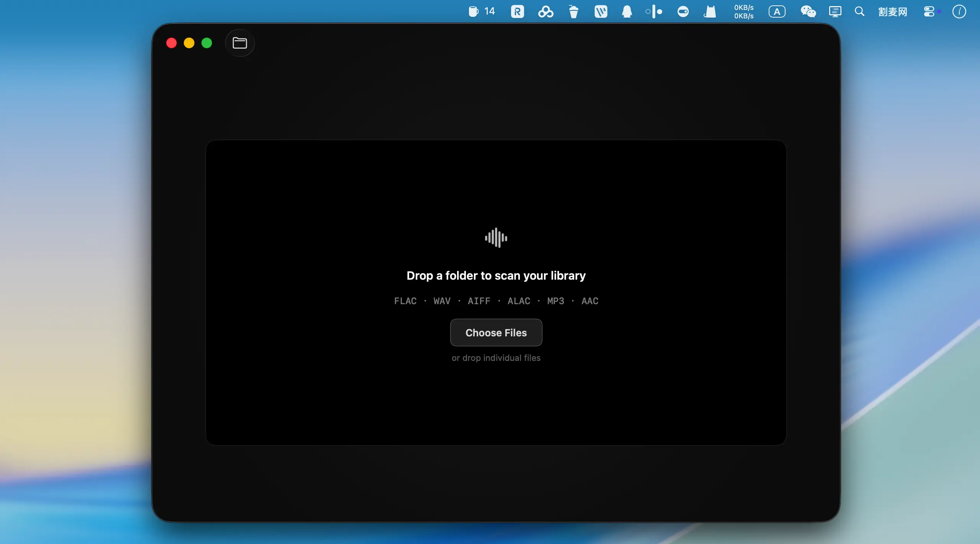Open the W app icon in menu bar
The width and height of the screenshot is (980, 544).
[x=601, y=11]
